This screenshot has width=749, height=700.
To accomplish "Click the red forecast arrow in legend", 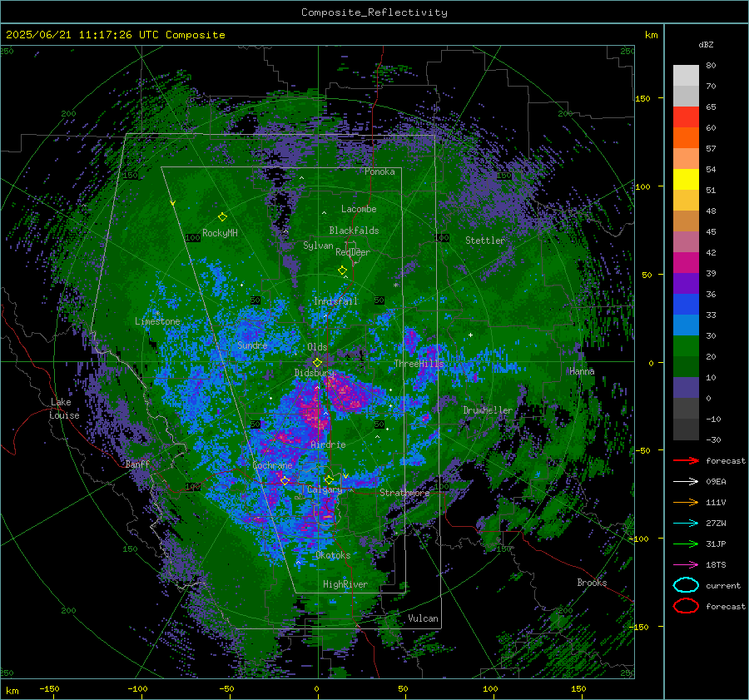I will point(686,460).
